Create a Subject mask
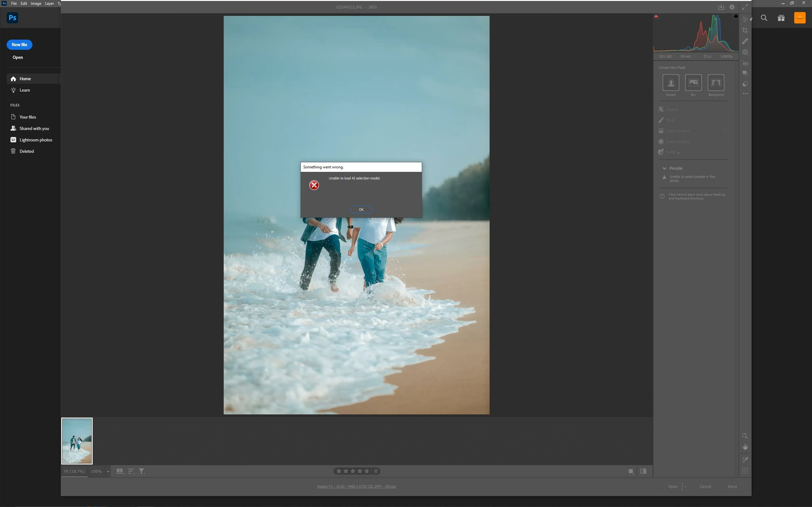Image resolution: width=812 pixels, height=507 pixels. pos(670,82)
